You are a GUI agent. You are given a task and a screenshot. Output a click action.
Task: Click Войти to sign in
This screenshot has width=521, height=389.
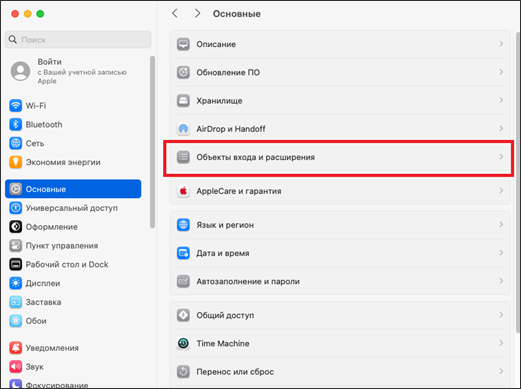click(49, 62)
